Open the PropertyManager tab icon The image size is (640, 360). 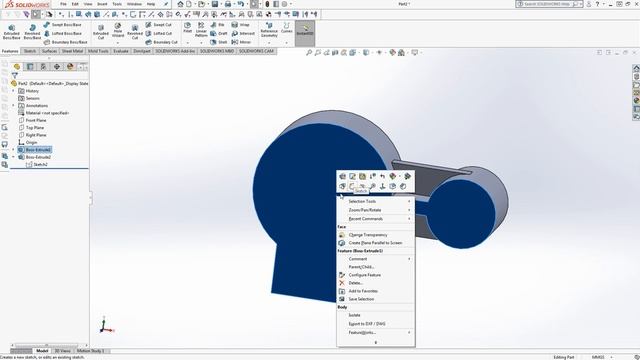(x=30, y=67)
